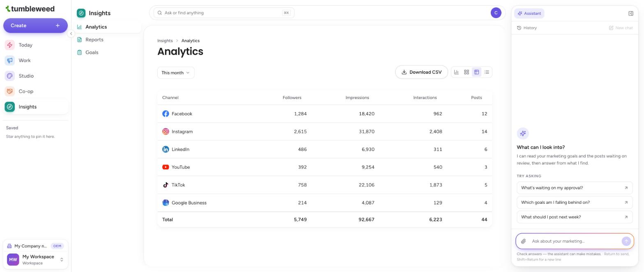
Task: Hide the Assistant panel with the sidebar icon
Action: (631, 14)
